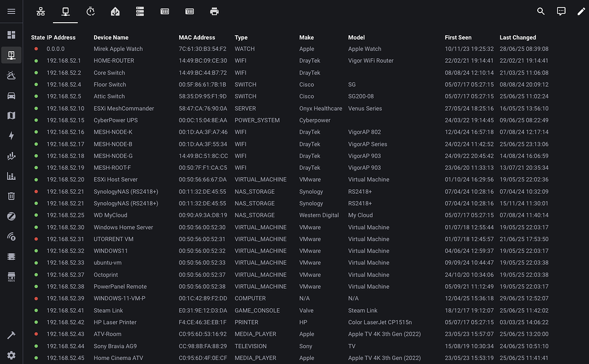Open the dashboard overview sidebar icon
The height and width of the screenshot is (364, 589).
[x=11, y=35]
